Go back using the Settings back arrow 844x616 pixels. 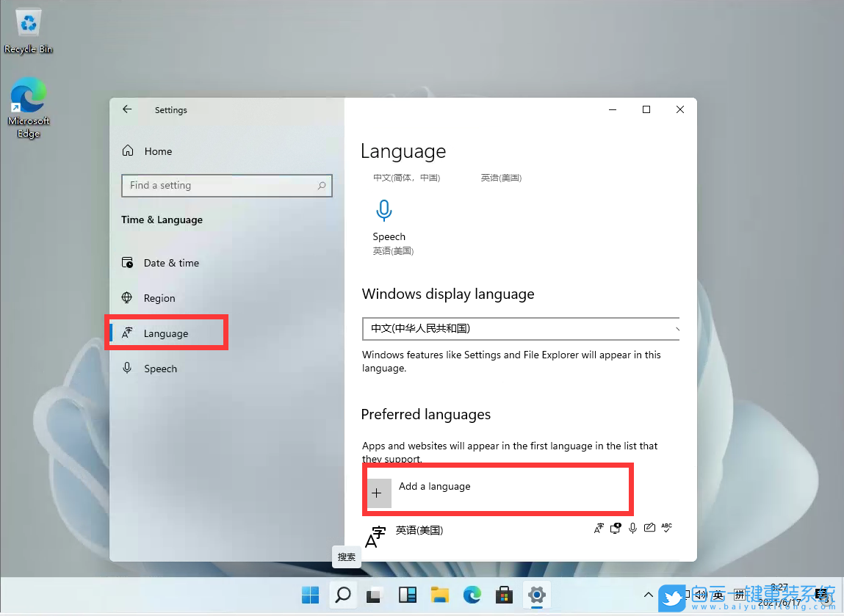point(126,108)
